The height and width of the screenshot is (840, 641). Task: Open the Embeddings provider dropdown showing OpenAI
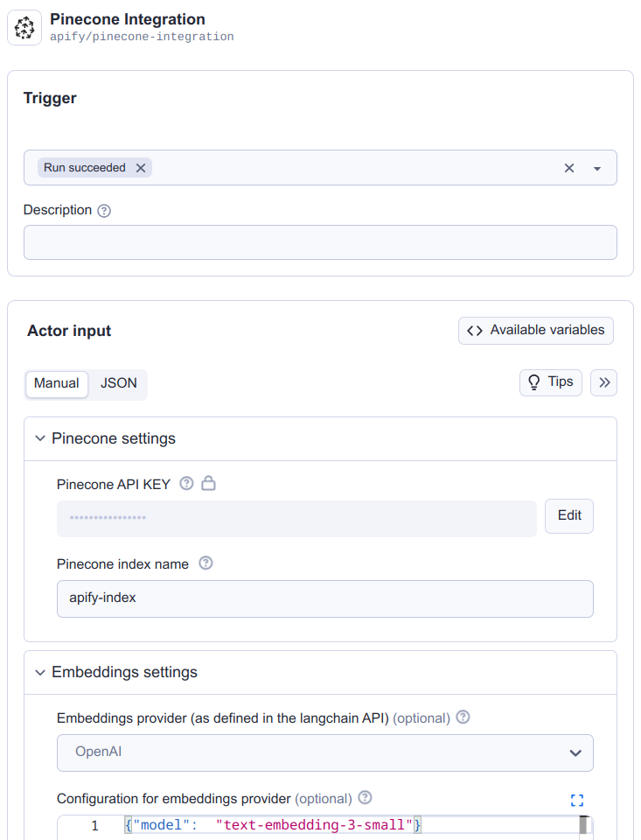(575, 752)
